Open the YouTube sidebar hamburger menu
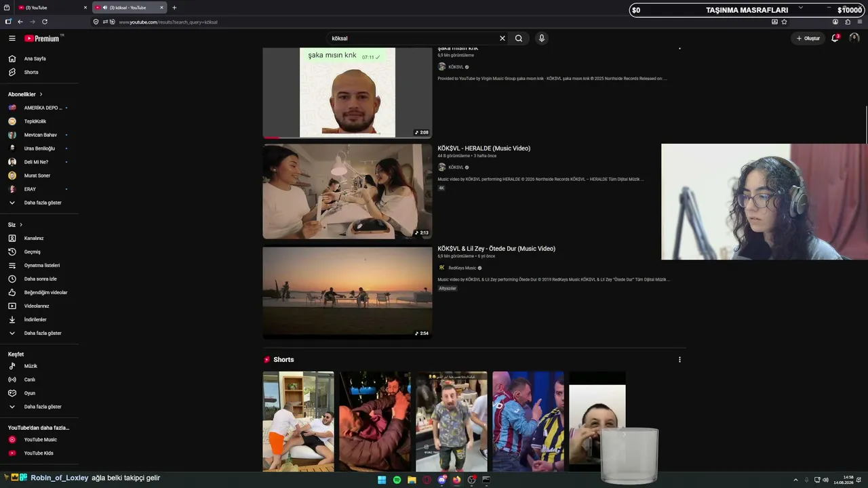The height and width of the screenshot is (488, 868). click(12, 39)
